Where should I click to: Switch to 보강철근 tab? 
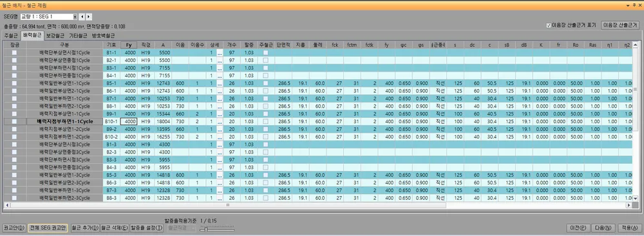(55, 35)
